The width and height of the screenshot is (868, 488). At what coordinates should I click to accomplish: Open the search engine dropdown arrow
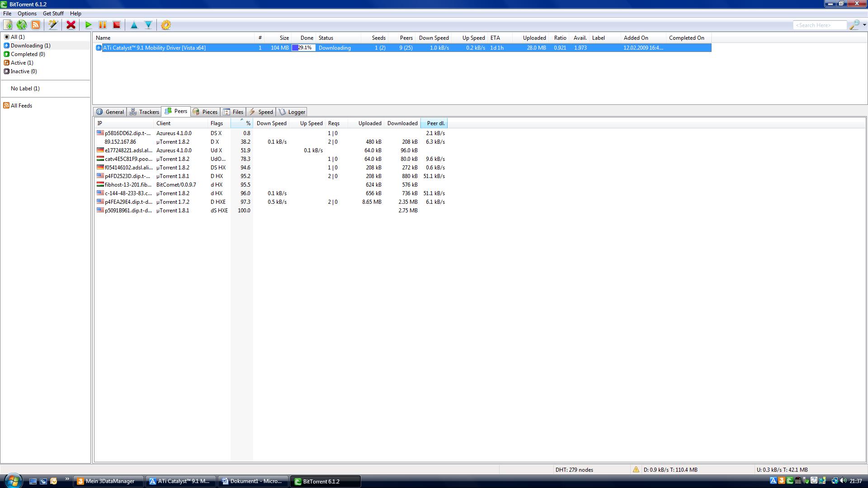coord(864,25)
